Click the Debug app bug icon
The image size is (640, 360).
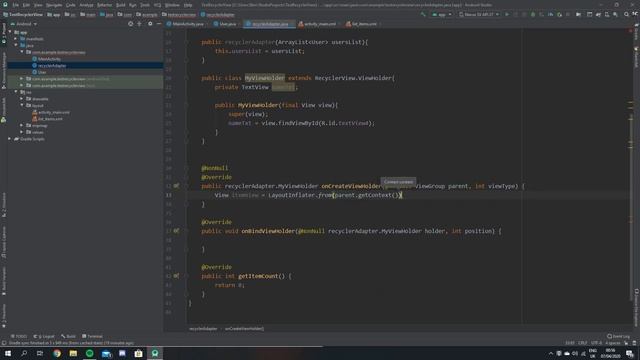pyautogui.click(x=533, y=14)
